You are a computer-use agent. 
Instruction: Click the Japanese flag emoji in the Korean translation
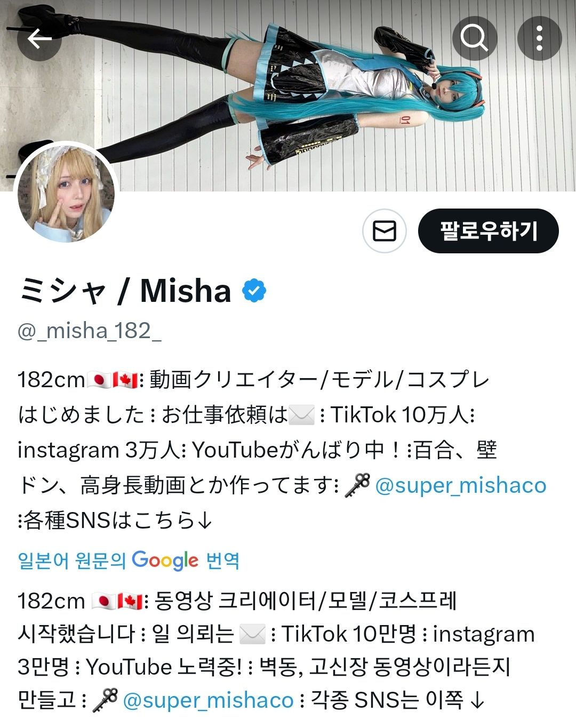pyautogui.click(x=103, y=602)
